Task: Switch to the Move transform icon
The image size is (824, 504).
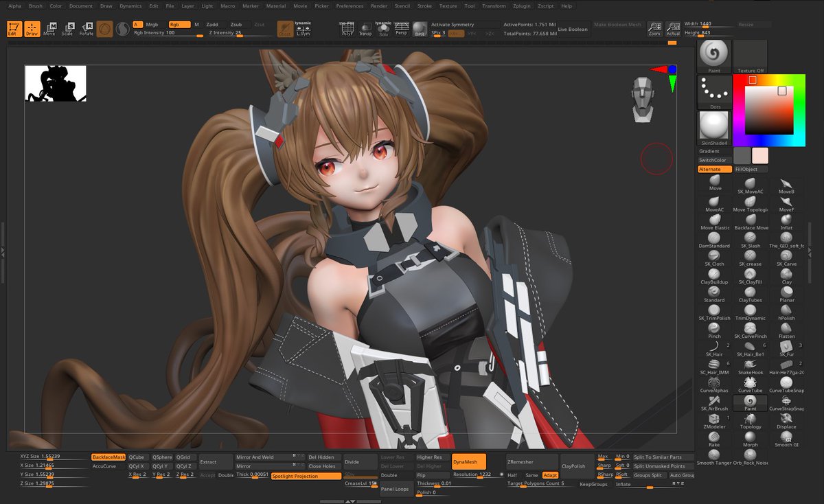Action: 50,29
